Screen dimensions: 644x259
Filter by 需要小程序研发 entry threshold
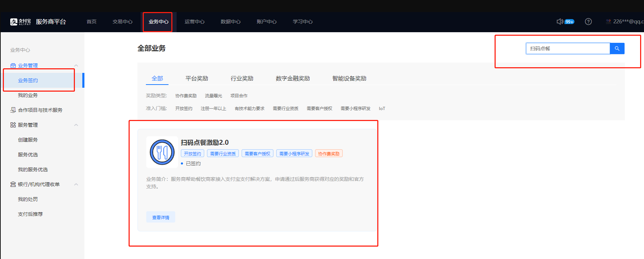coord(355,109)
